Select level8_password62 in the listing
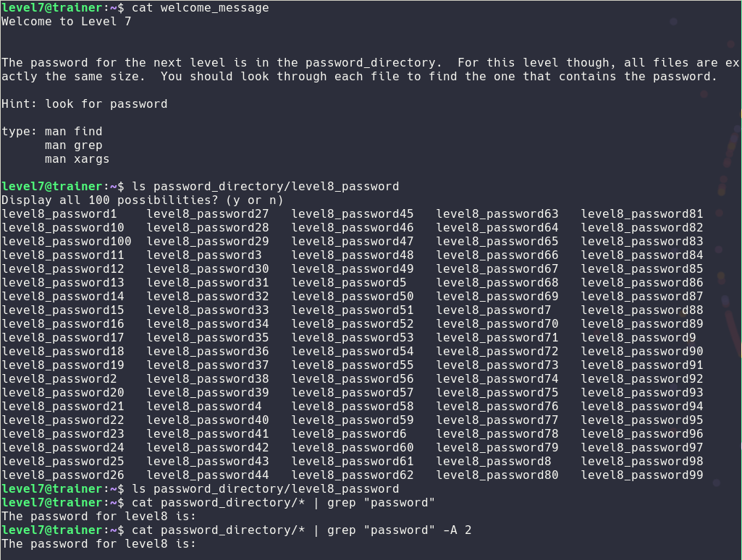This screenshot has height=560, width=742. click(353, 475)
